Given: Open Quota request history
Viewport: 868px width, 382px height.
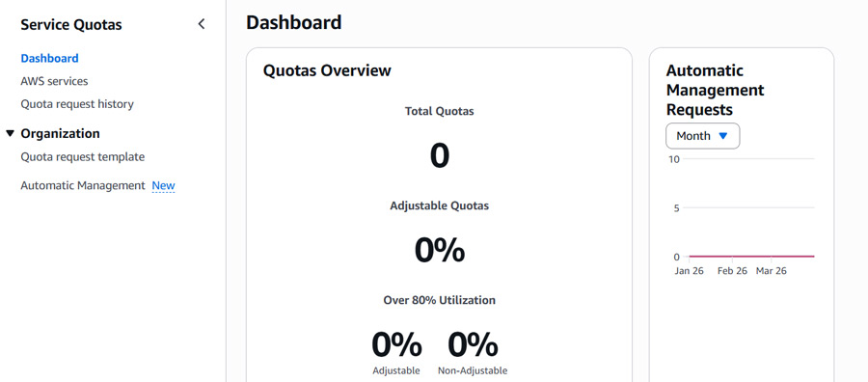Looking at the screenshot, I should coord(77,104).
